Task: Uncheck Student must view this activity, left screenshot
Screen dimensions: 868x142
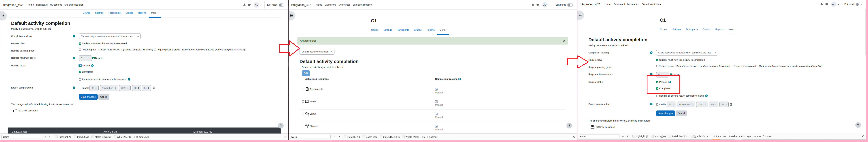Action: pos(80,44)
